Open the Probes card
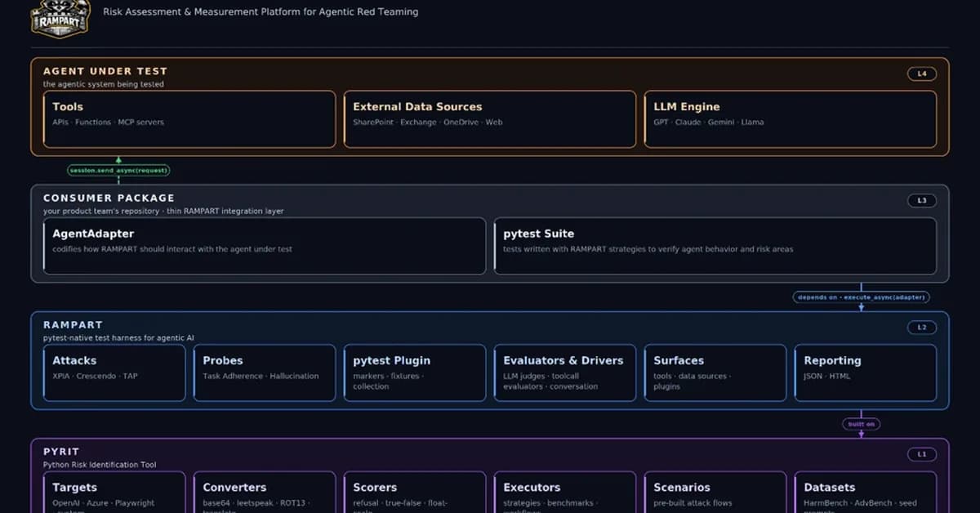 click(265, 373)
